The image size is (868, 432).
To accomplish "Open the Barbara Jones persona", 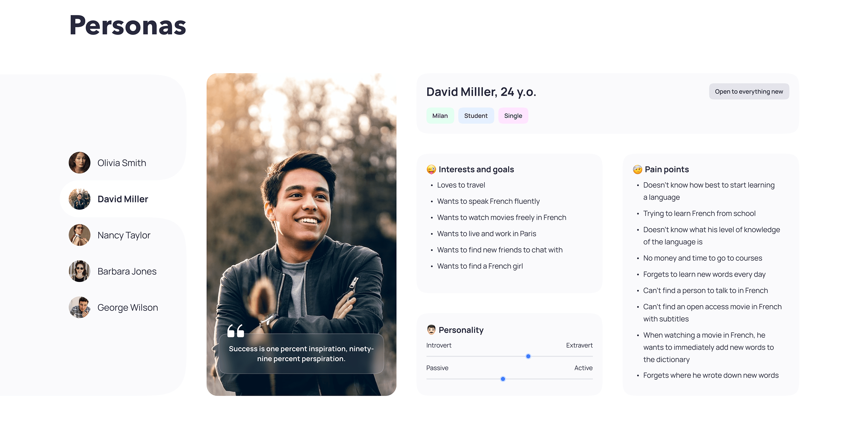I will pos(127,271).
